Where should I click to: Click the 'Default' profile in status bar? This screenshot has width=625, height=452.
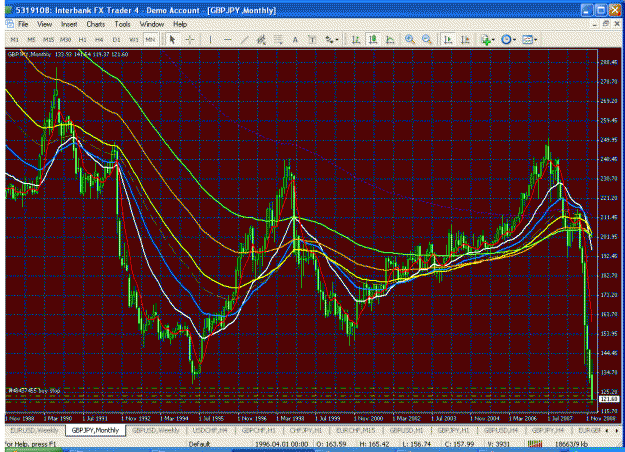199,444
